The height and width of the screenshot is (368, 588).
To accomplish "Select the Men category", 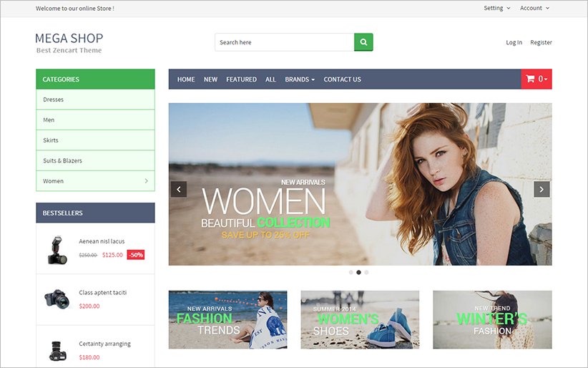I will [x=95, y=120].
